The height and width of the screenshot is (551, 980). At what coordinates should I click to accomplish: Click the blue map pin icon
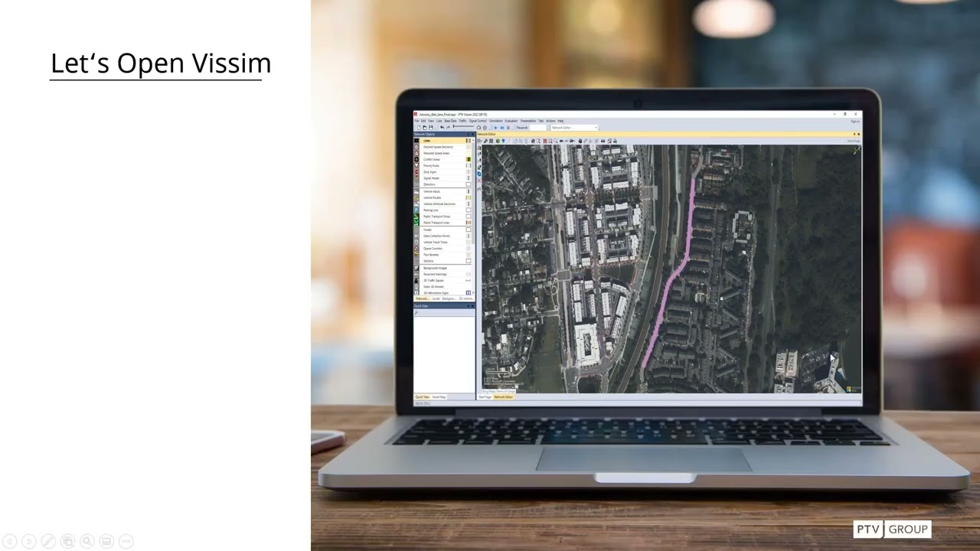(x=504, y=141)
